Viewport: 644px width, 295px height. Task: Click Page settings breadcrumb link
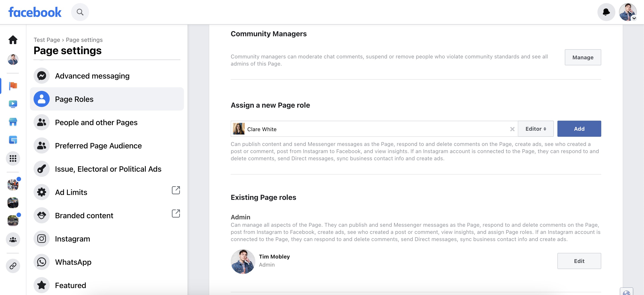84,40
